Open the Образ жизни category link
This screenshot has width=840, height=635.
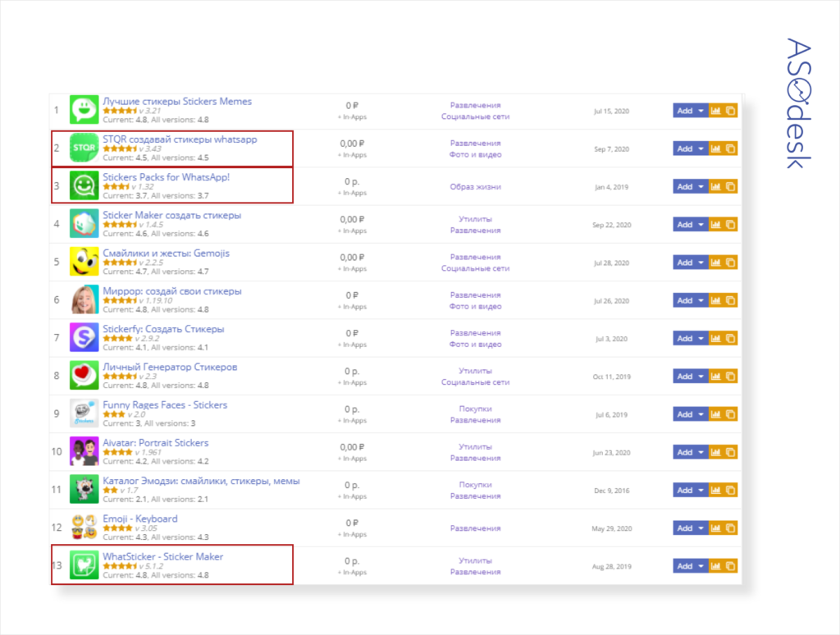(475, 187)
